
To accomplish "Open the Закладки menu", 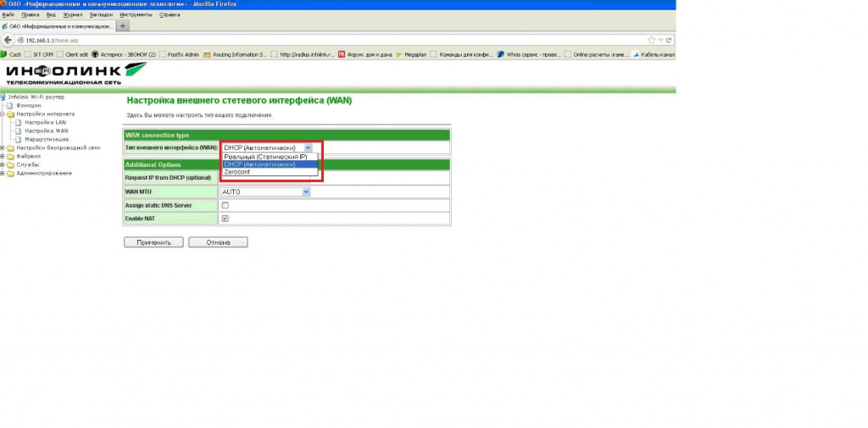I will point(102,15).
